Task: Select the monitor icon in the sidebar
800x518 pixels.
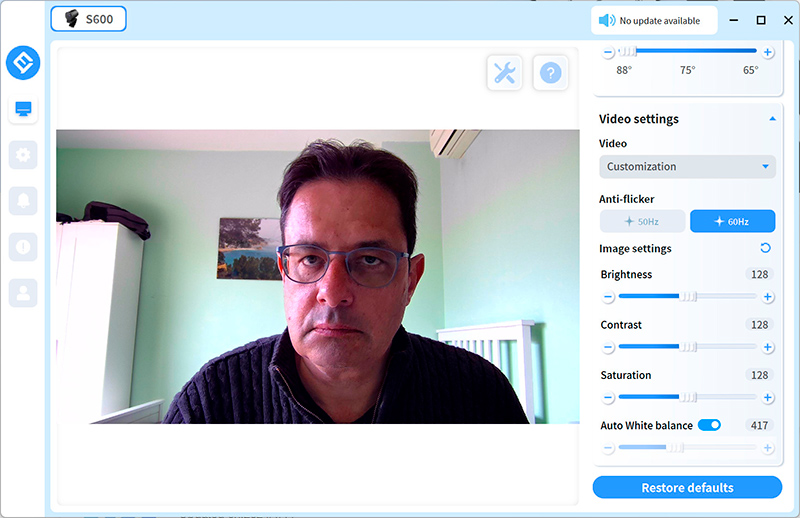Action: [23, 108]
